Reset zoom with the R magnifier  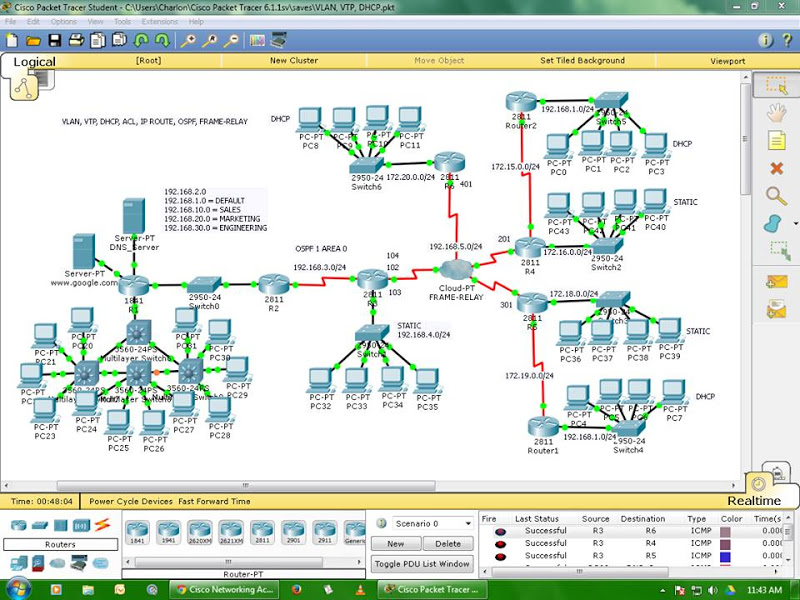coord(209,40)
